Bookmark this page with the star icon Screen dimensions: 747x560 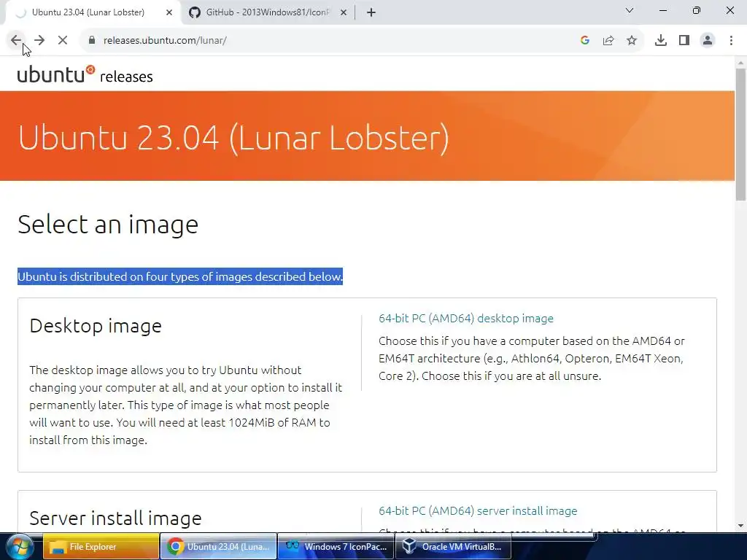[632, 41]
